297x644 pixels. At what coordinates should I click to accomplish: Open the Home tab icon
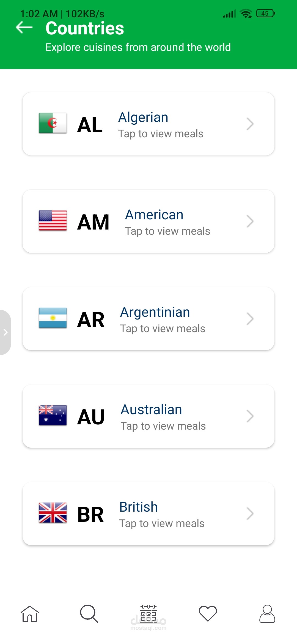(x=30, y=614)
